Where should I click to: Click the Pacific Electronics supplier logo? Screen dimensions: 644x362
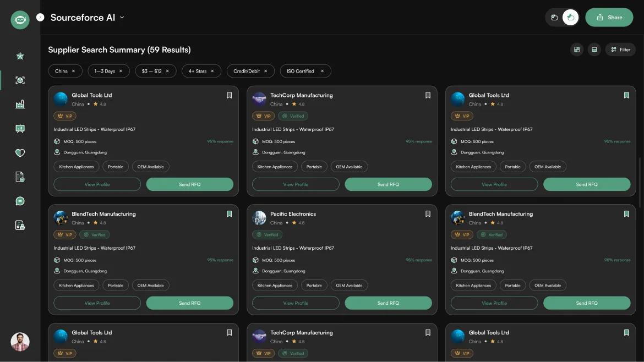pyautogui.click(x=259, y=218)
